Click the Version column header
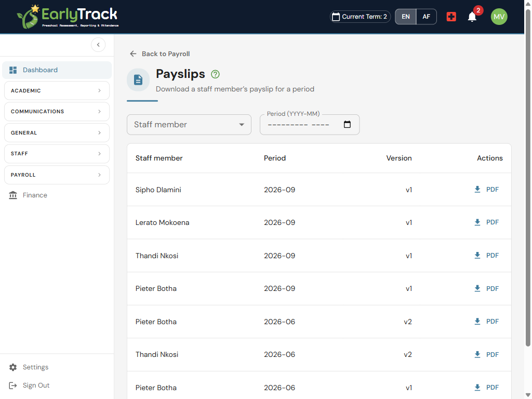Viewport: 532px width, 399px height. tap(399, 158)
